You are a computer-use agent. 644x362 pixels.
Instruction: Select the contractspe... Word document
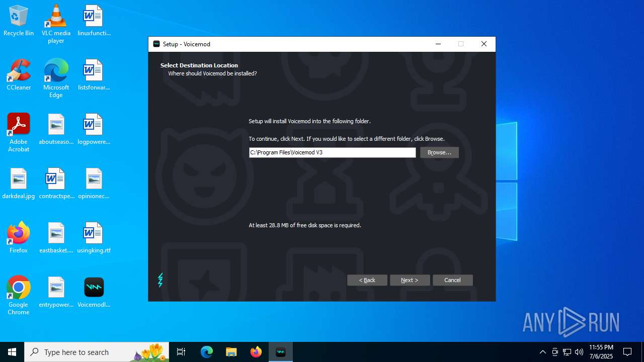[56, 184]
